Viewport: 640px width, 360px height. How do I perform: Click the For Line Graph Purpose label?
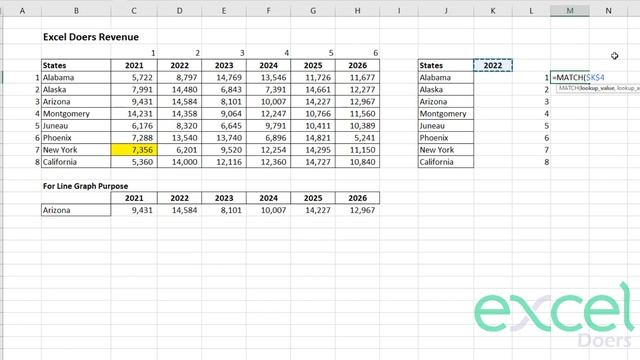tap(85, 186)
